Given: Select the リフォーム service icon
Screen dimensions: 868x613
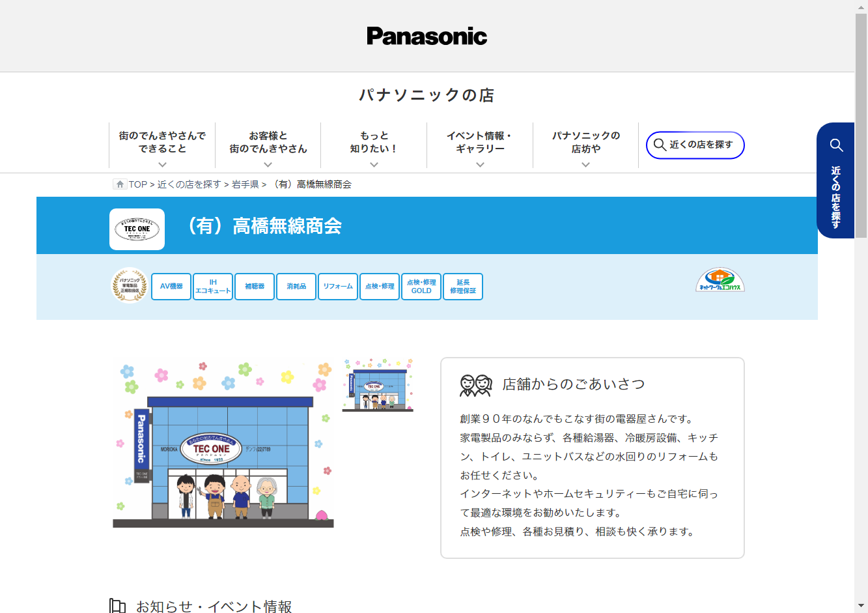Looking at the screenshot, I should (x=338, y=287).
